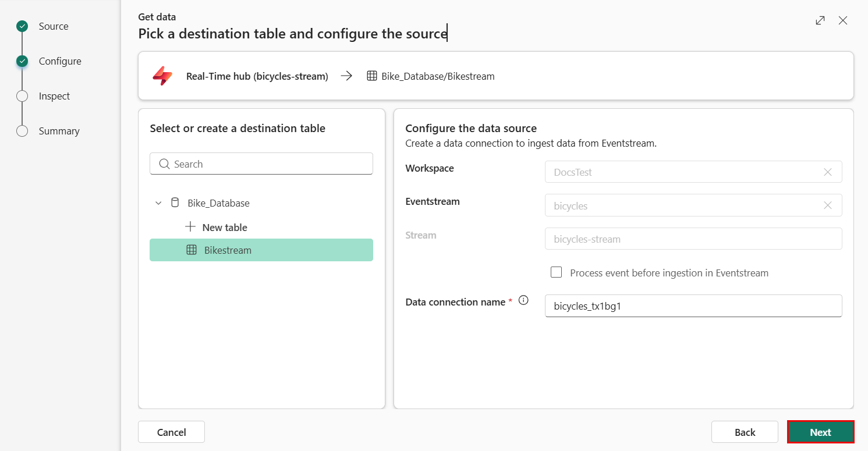This screenshot has height=451, width=868.
Task: Open the Workspace DocsTest dropdown
Action: (681, 172)
